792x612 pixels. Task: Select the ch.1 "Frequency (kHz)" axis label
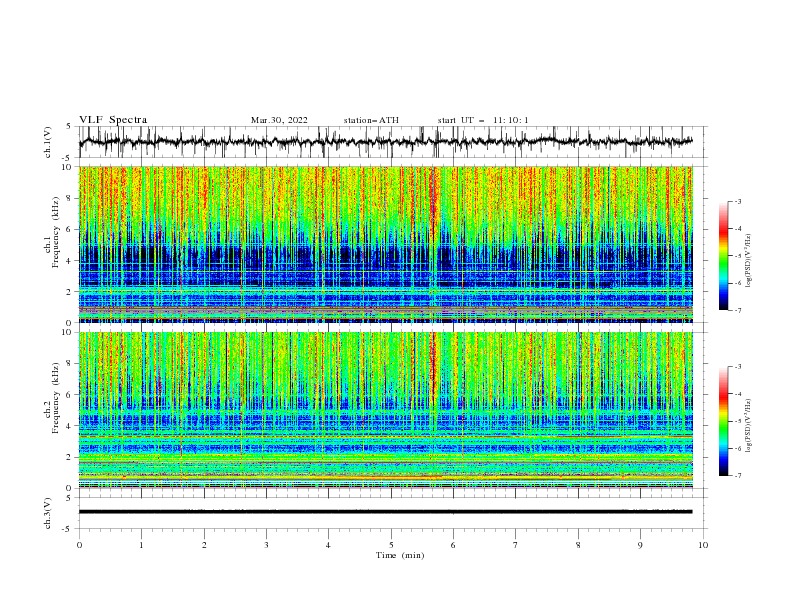point(56,231)
